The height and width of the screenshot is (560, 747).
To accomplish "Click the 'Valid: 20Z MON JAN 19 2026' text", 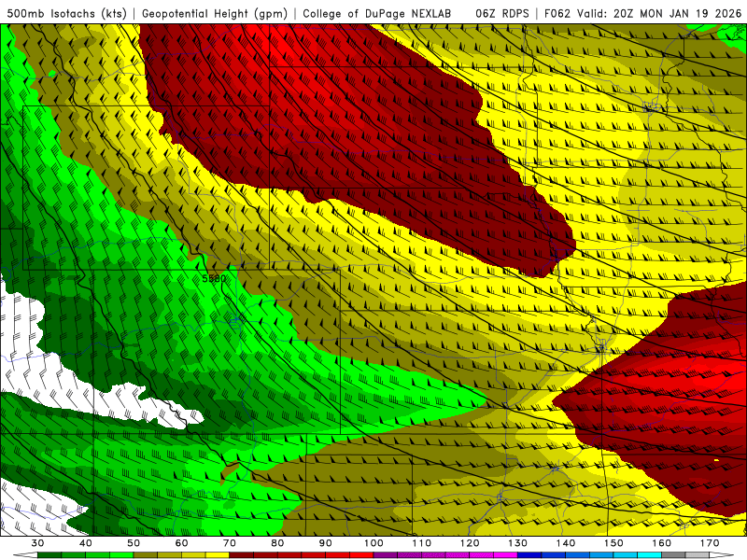I will click(x=659, y=14).
